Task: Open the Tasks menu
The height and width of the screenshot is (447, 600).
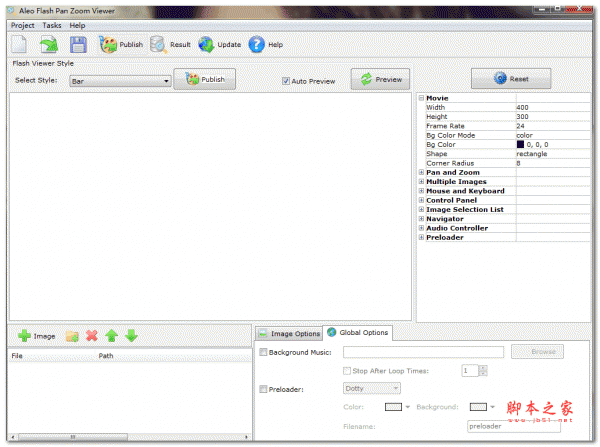Action: click(x=52, y=25)
